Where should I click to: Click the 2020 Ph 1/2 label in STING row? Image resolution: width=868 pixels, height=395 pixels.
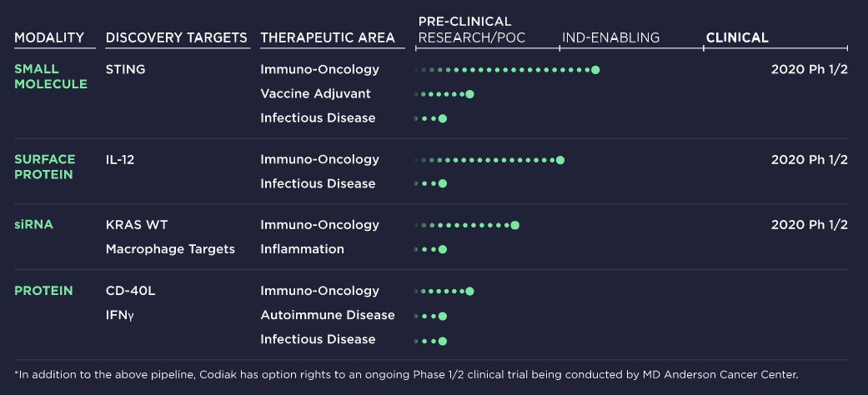pos(810,70)
